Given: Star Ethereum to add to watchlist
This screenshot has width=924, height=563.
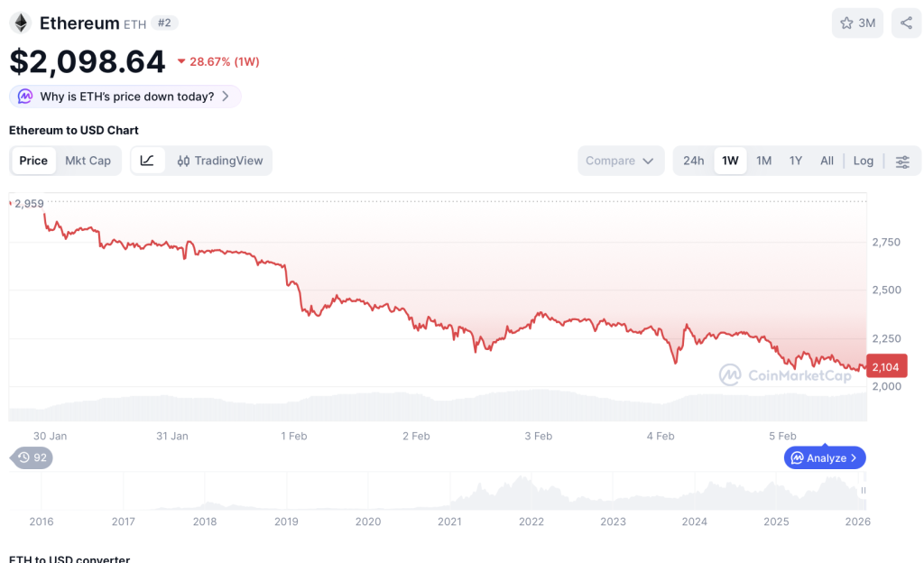Looking at the screenshot, I should 846,23.
